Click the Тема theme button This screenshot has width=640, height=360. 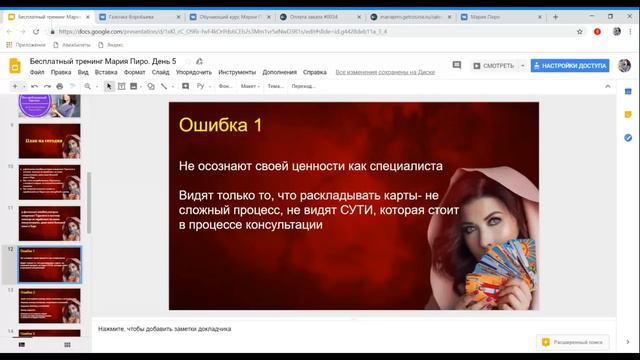coord(276,87)
